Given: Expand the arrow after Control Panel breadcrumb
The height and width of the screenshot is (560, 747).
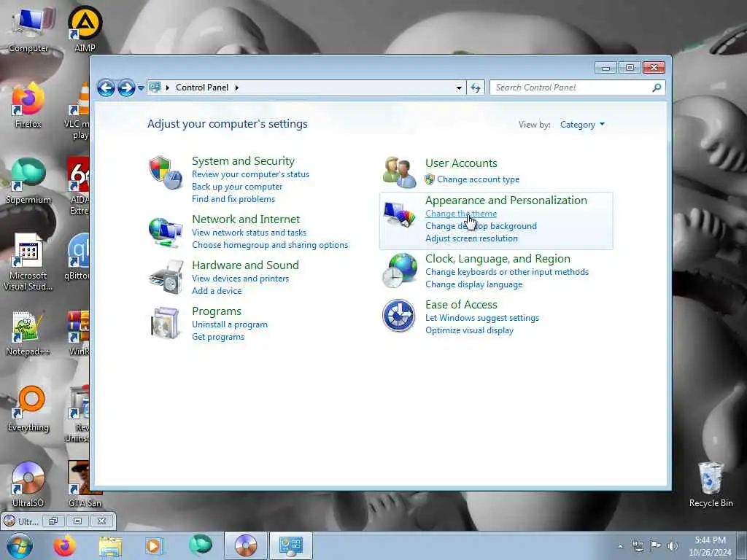Looking at the screenshot, I should [x=237, y=87].
